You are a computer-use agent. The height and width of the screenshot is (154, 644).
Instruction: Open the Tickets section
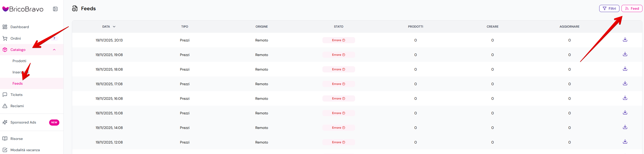click(x=16, y=95)
